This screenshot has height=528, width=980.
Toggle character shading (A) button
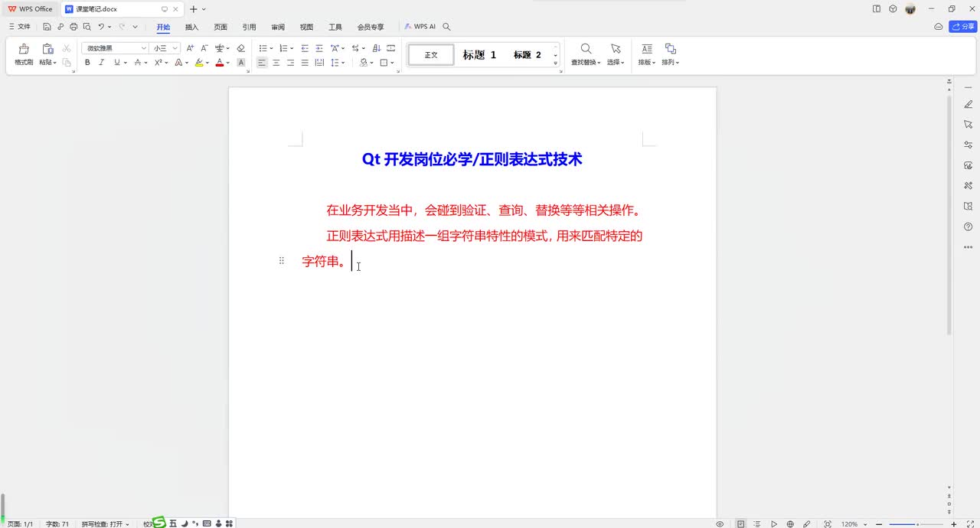click(x=241, y=63)
